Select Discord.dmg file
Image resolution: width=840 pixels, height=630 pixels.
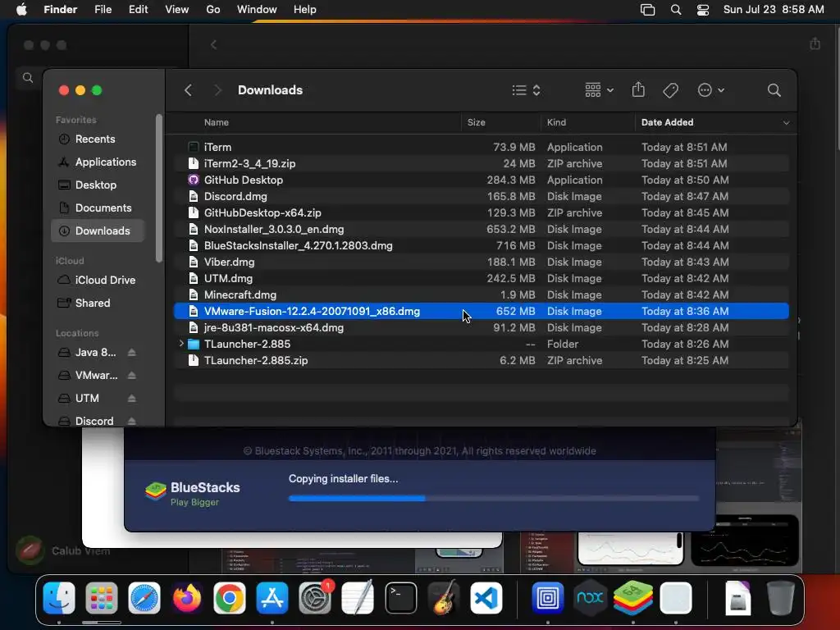pyautogui.click(x=481, y=197)
